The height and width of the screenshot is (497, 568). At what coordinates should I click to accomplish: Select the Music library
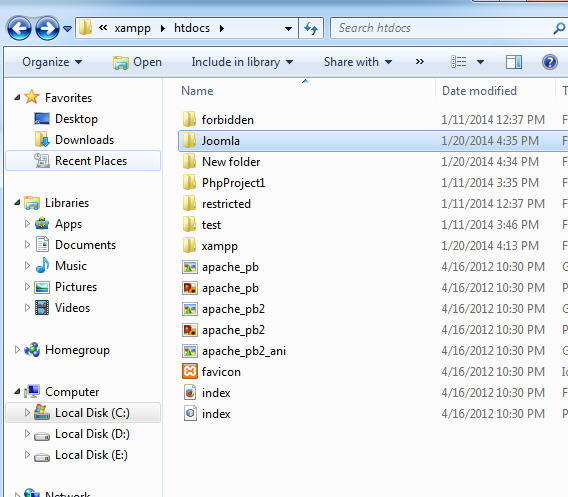[x=71, y=266]
